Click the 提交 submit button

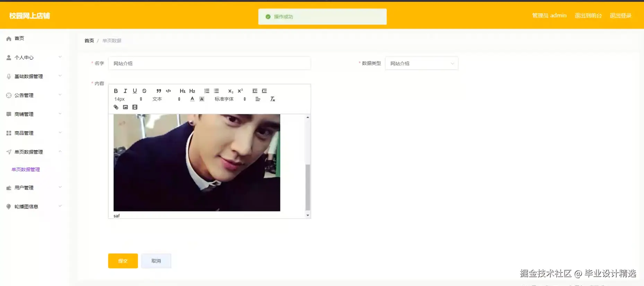pos(123,261)
